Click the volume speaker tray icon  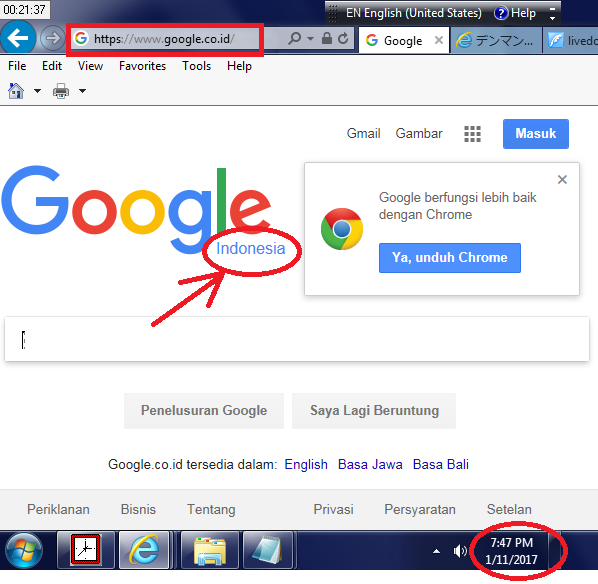(x=460, y=551)
